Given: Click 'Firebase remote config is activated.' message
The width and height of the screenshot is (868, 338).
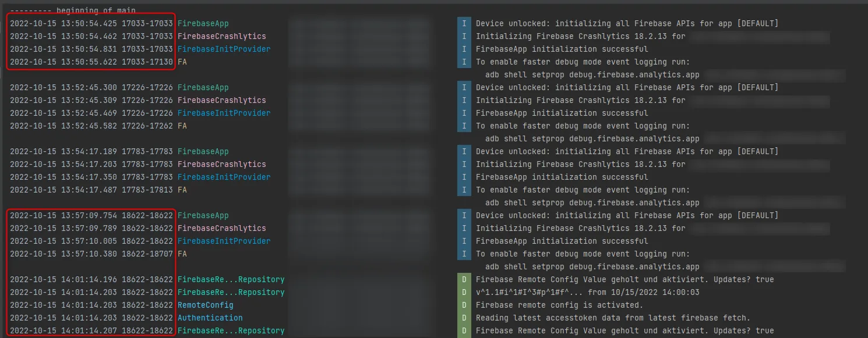Looking at the screenshot, I should [559, 305].
